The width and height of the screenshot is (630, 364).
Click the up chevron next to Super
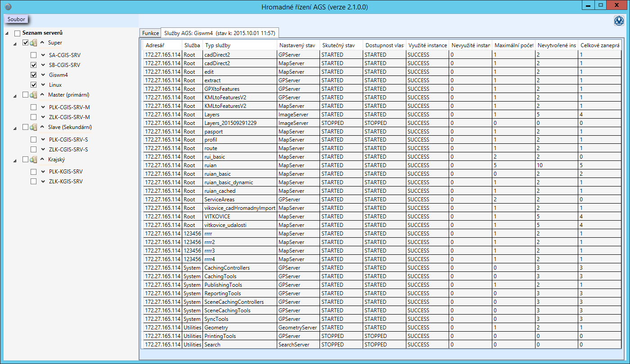[42, 43]
